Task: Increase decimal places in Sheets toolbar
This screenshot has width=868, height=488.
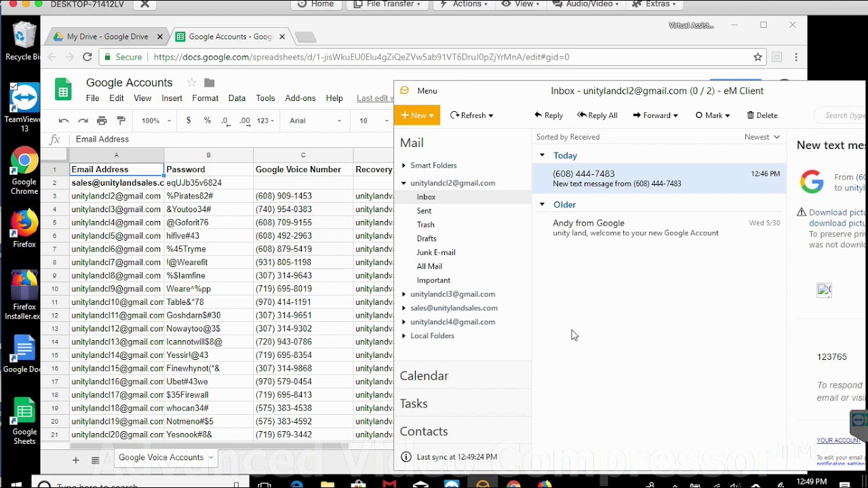Action: click(245, 121)
